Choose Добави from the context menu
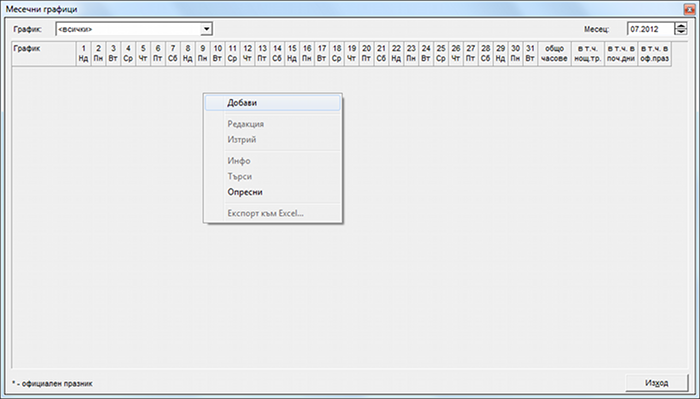Viewport: 700px width, 399px height. click(x=272, y=103)
